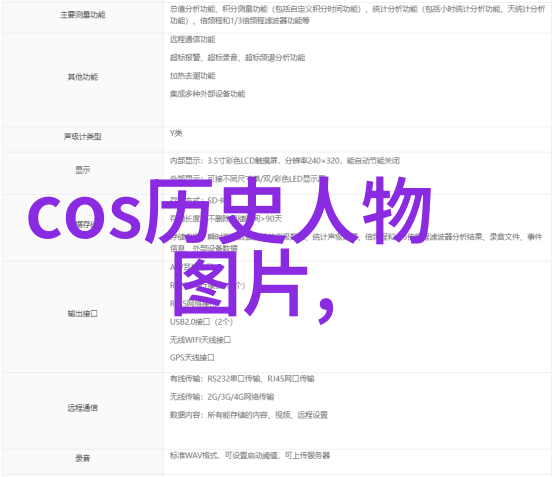This screenshot has width=554, height=477.
Task: Select the 其他功能 row header cell
Action: point(83,77)
